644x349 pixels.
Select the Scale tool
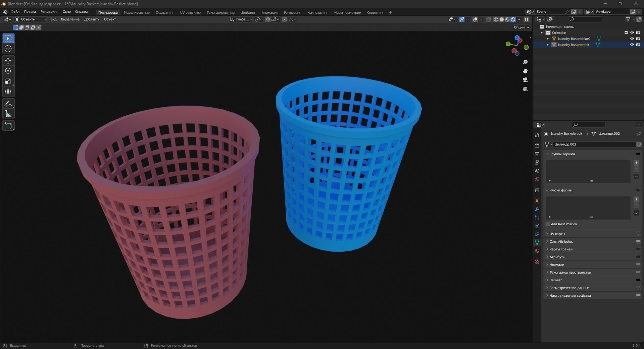coord(8,81)
